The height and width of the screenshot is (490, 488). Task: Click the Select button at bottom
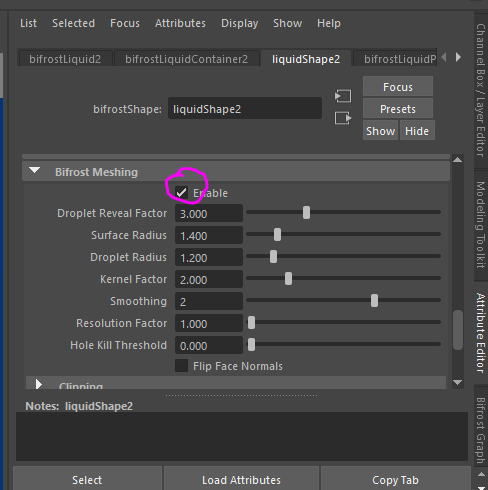coord(87,479)
